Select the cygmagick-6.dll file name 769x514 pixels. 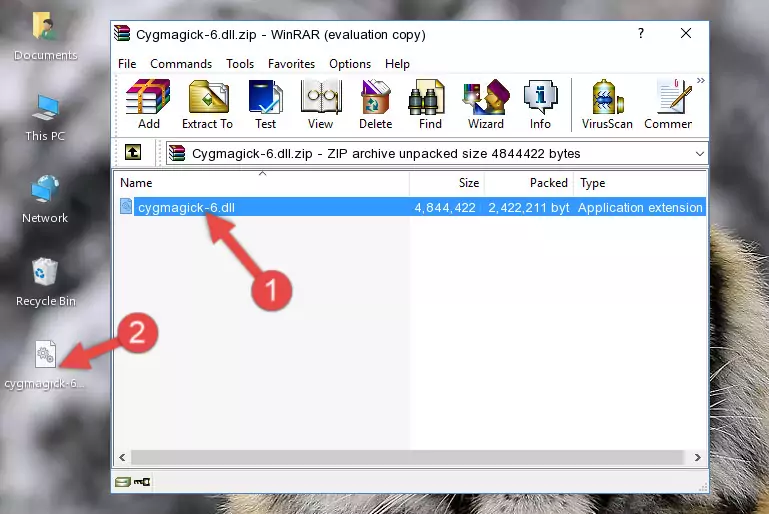pos(186,207)
